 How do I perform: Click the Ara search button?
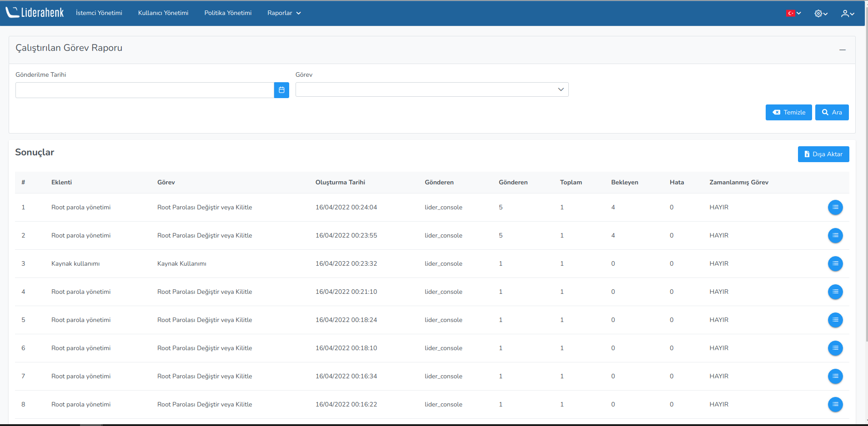click(832, 112)
